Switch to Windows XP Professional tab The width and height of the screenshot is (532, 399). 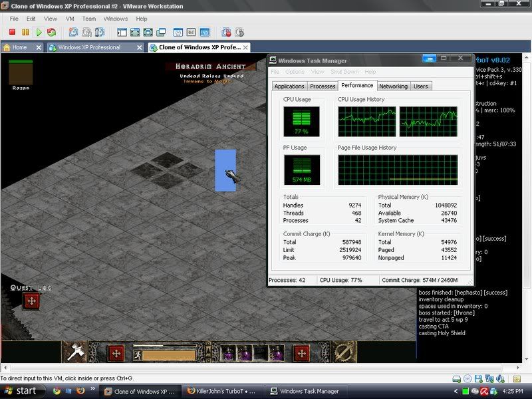tap(89, 47)
